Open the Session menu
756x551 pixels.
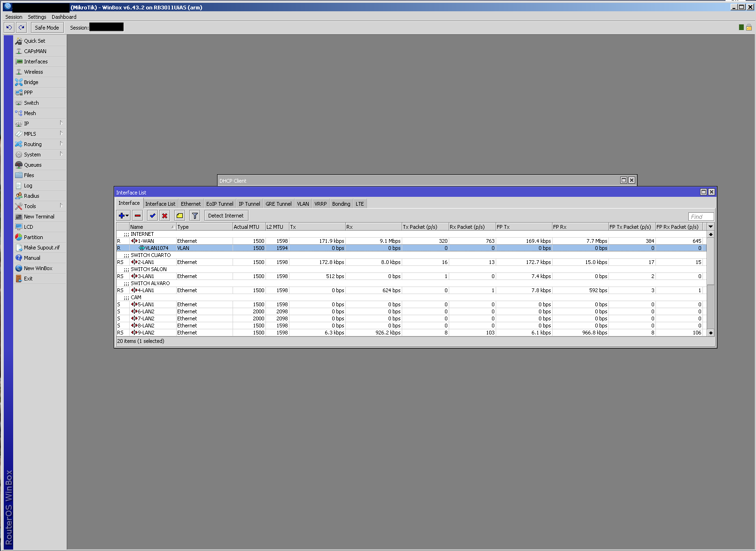14,17
